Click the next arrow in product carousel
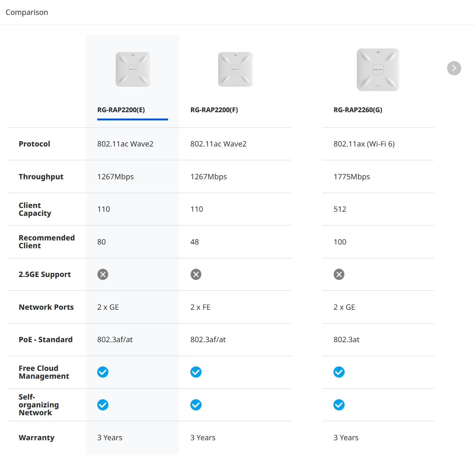475x476 pixels. (x=454, y=68)
